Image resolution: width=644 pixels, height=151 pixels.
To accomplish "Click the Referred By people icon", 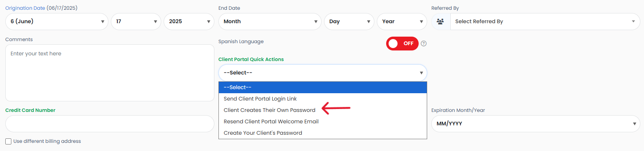I will (440, 22).
